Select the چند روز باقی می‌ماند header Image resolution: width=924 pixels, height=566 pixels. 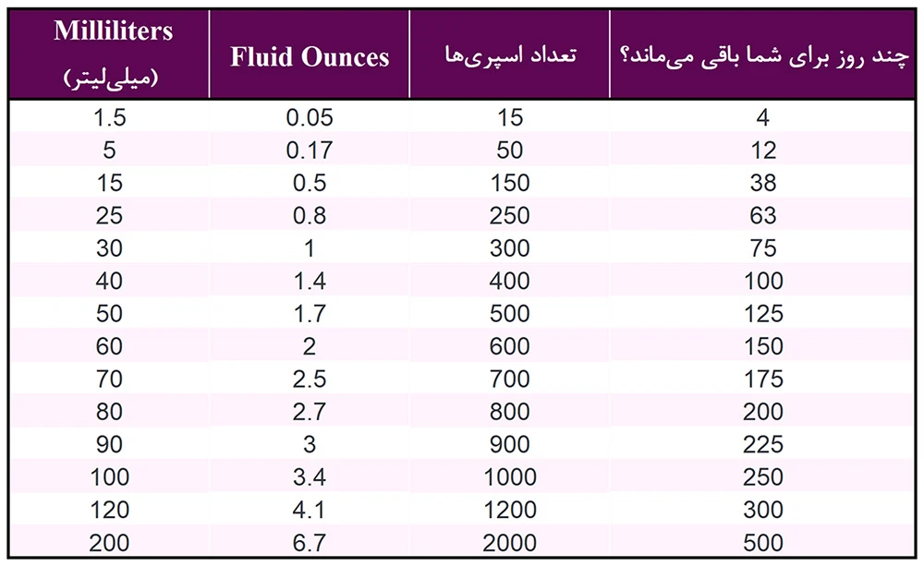click(x=762, y=54)
